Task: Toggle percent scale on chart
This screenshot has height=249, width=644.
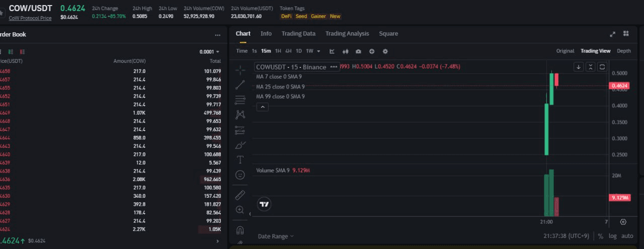Action: [600, 236]
